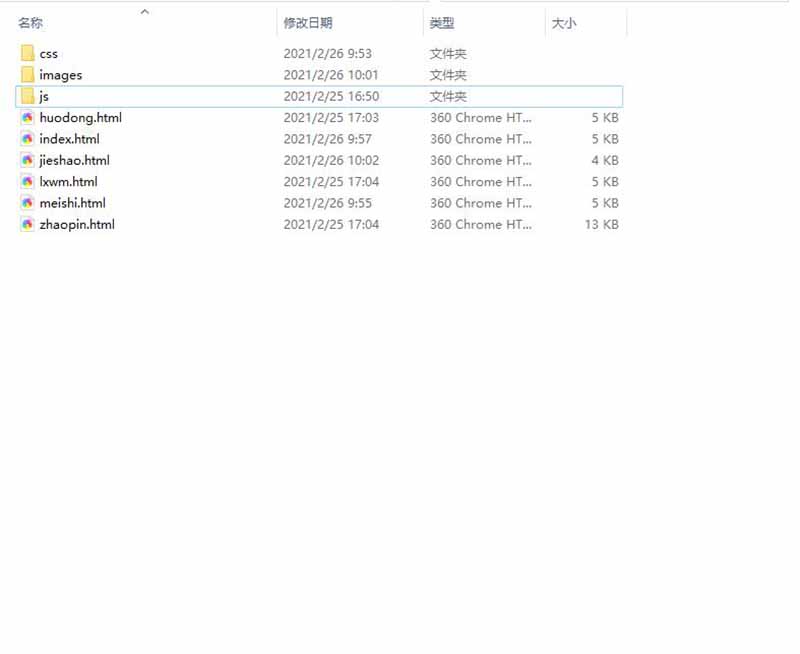Click modified date of huodong.html
This screenshot has height=654, width=800.
[331, 118]
